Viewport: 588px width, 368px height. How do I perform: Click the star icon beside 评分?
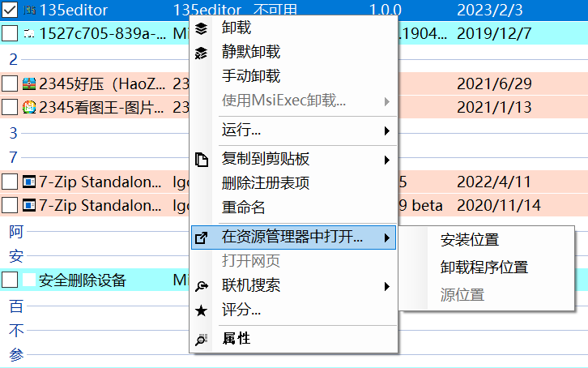coord(202,310)
